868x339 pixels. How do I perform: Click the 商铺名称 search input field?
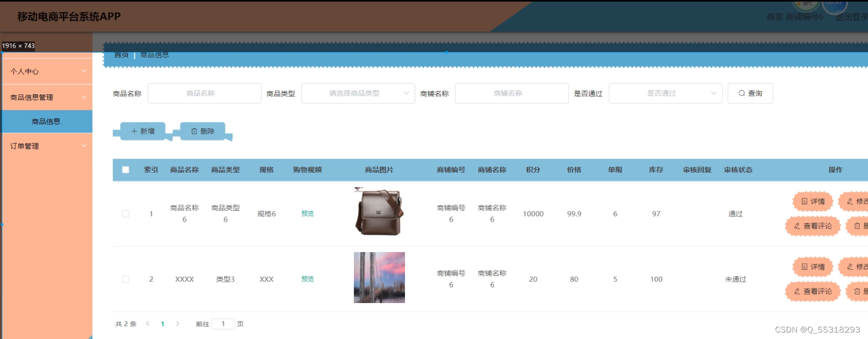(512, 93)
